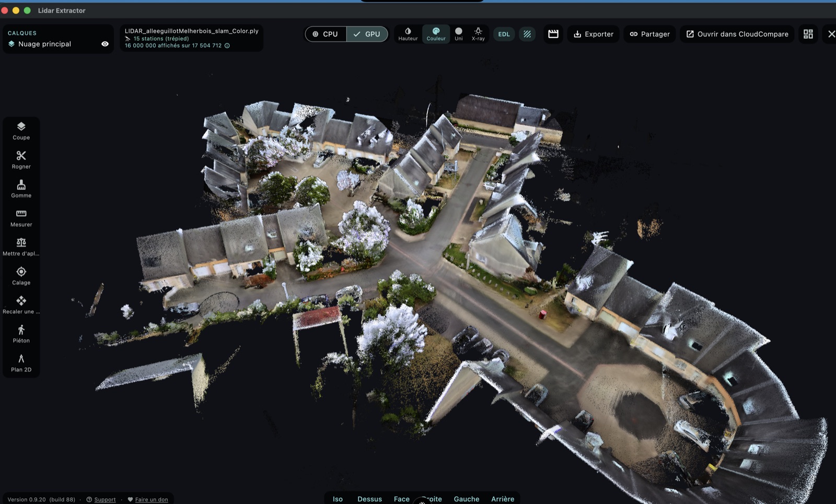Toggle EDL shading
This screenshot has width=836, height=504.
504,34
